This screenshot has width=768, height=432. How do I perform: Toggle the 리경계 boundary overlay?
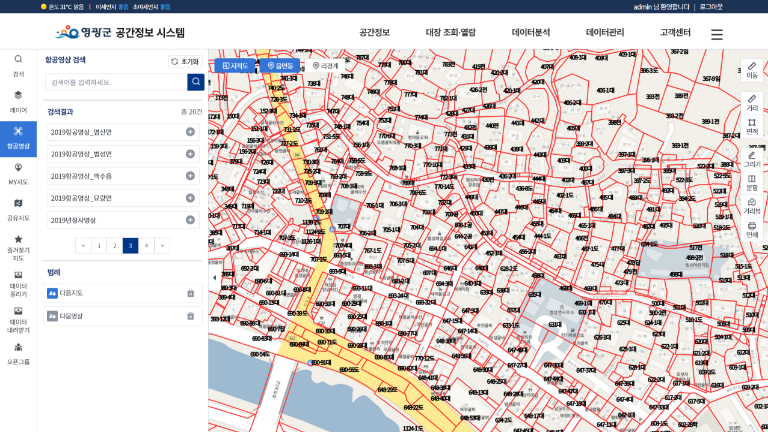[x=325, y=66]
